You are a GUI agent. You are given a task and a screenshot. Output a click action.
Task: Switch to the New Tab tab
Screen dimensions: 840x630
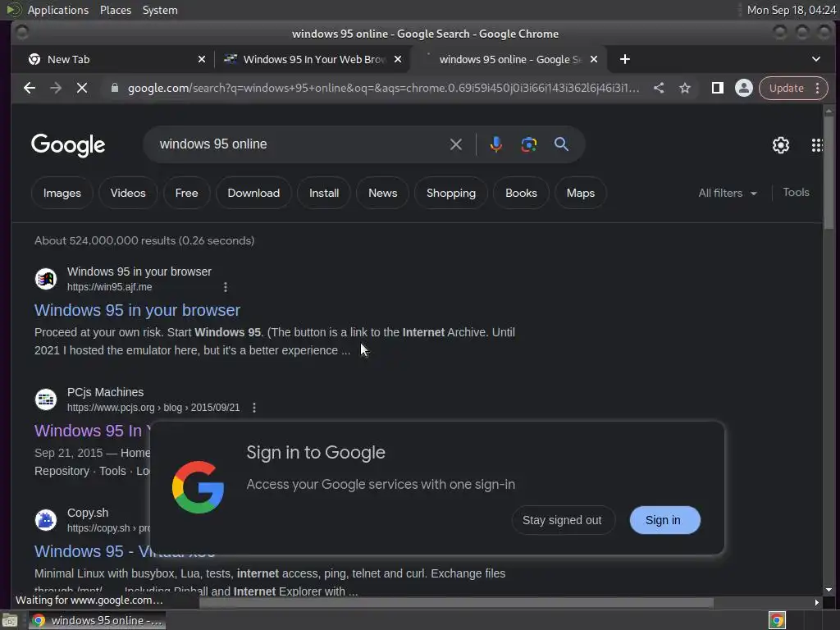pyautogui.click(x=112, y=59)
